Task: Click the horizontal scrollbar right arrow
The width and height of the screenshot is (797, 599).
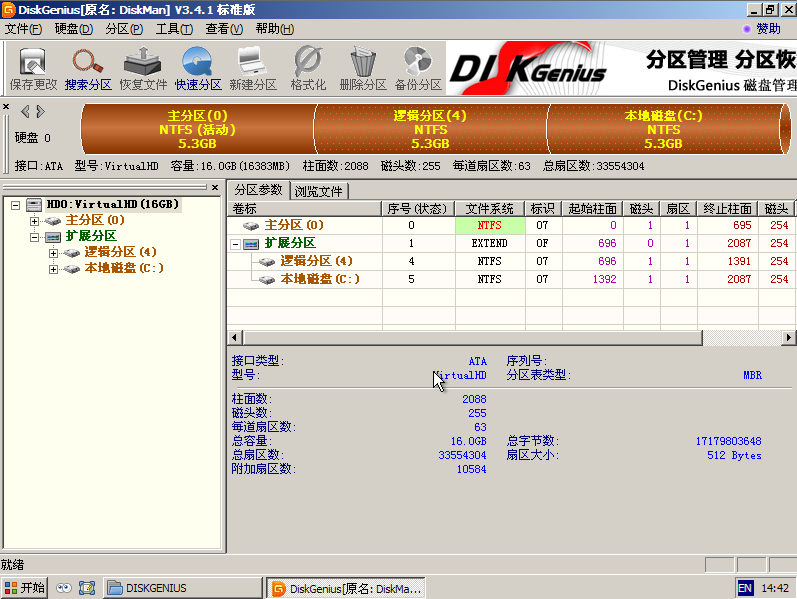Action: (x=788, y=338)
